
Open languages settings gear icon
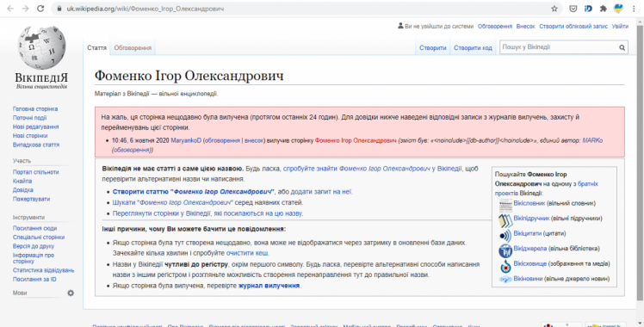click(x=71, y=293)
